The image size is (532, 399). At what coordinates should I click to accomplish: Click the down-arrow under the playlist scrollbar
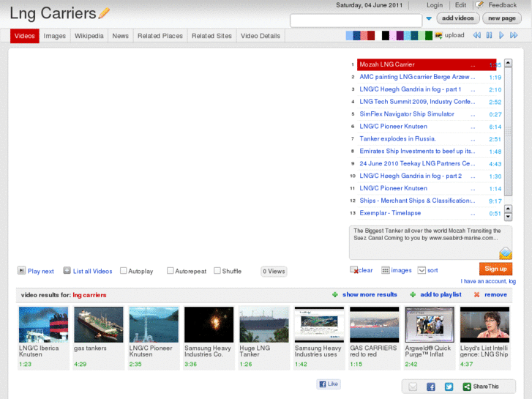508,217
